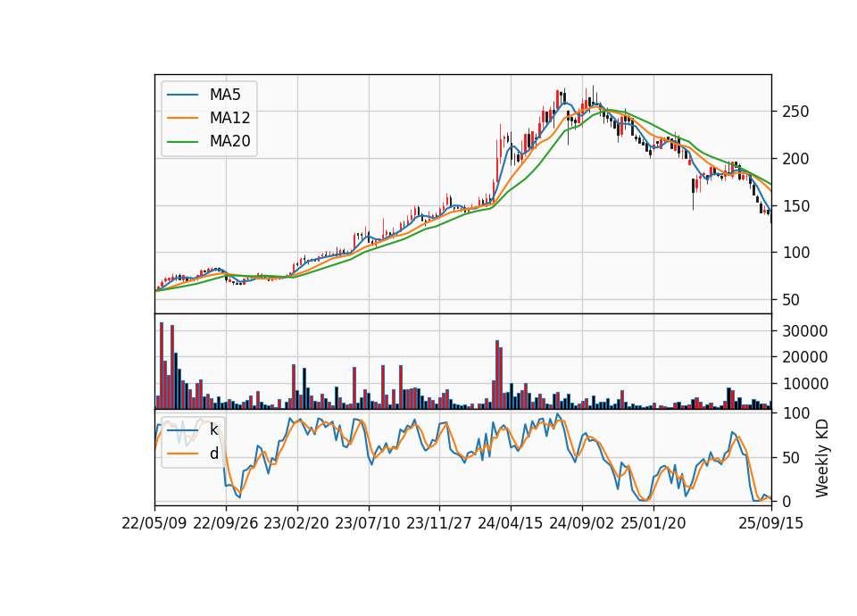The height and width of the screenshot is (616, 857).
Task: Click the 50 price axis label on price chart
Action: point(791,300)
